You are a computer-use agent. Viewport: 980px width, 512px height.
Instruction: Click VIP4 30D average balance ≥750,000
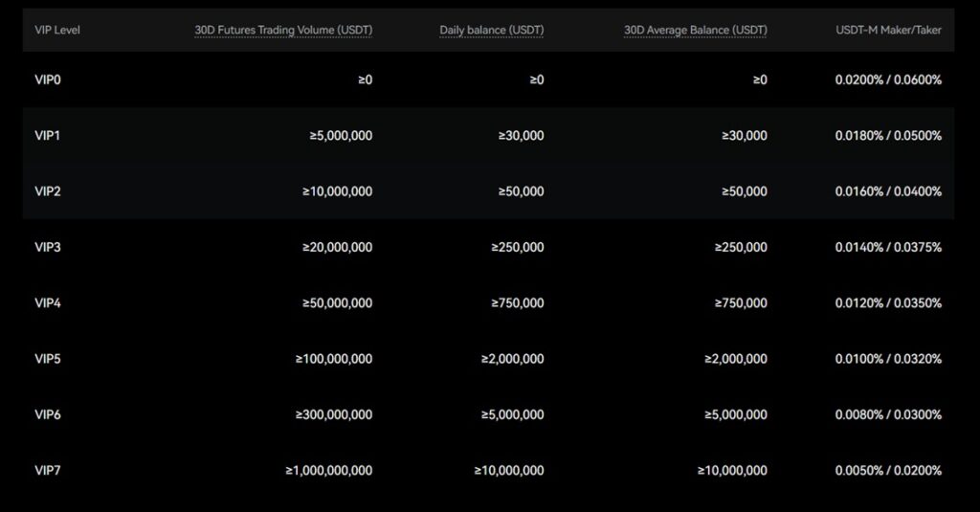click(x=742, y=303)
